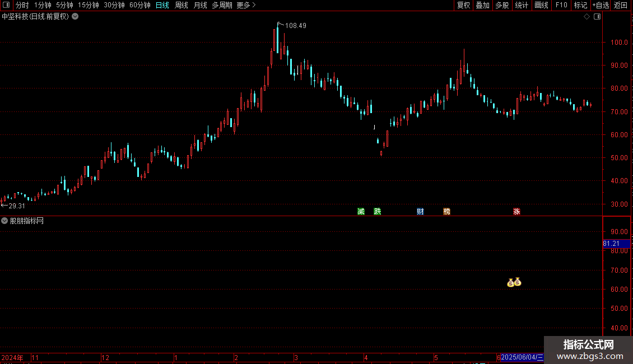Open the 多股 multi-stock view
633x364 pixels.
(502, 5)
